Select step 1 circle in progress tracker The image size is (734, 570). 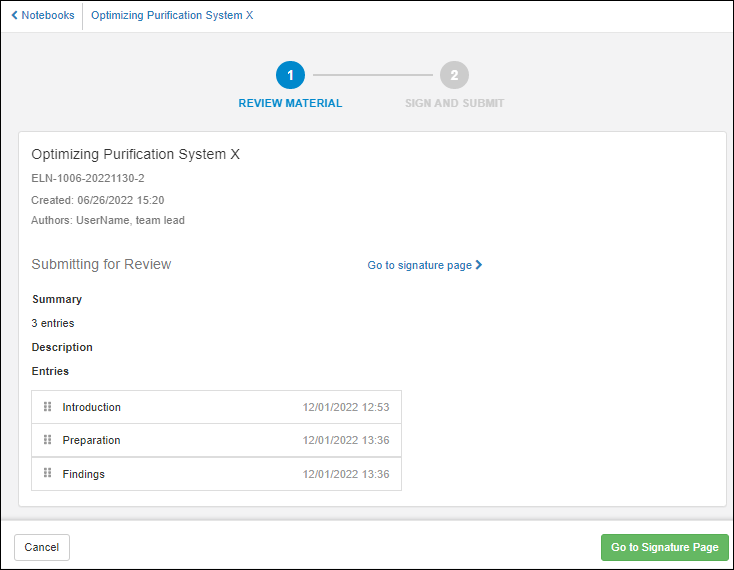[290, 75]
